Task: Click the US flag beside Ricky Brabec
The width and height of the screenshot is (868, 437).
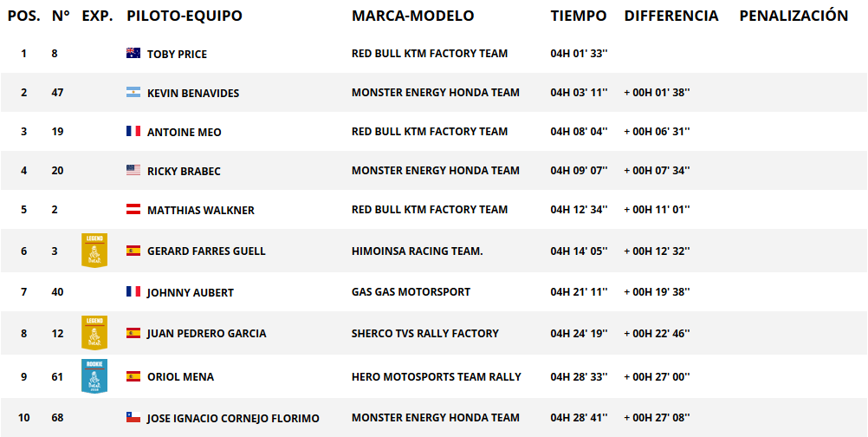Action: pos(133,171)
